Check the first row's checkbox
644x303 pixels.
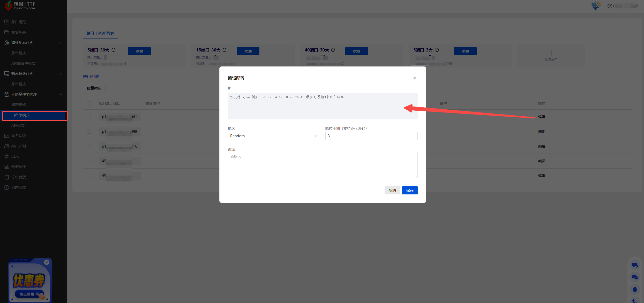click(x=89, y=117)
